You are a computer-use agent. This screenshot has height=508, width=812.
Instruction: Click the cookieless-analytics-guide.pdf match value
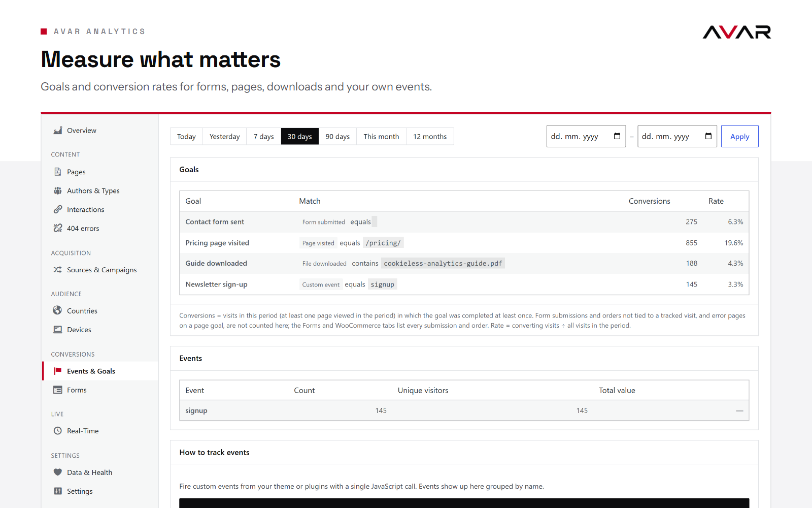coord(443,263)
